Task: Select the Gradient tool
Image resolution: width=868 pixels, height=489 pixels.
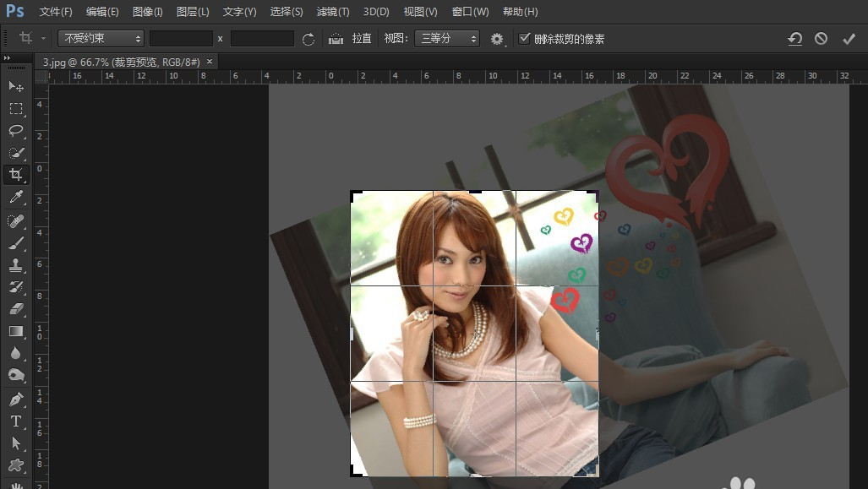Action: pyautogui.click(x=16, y=331)
